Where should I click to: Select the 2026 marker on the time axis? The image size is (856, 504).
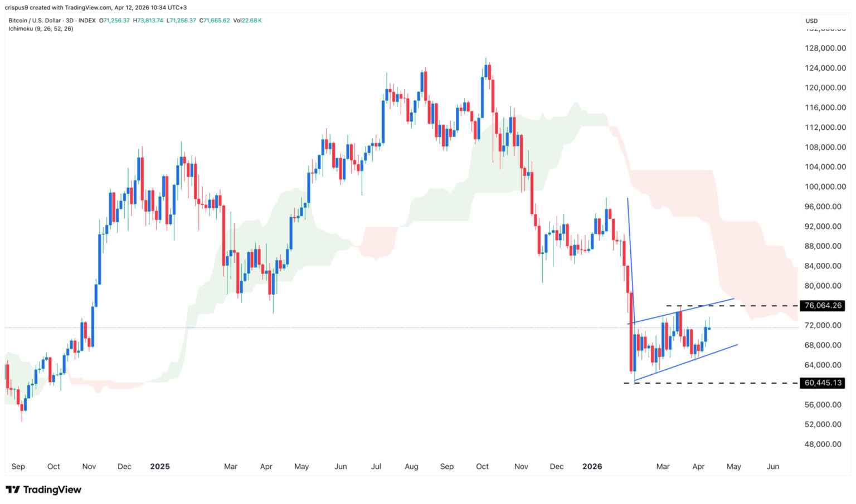point(592,467)
